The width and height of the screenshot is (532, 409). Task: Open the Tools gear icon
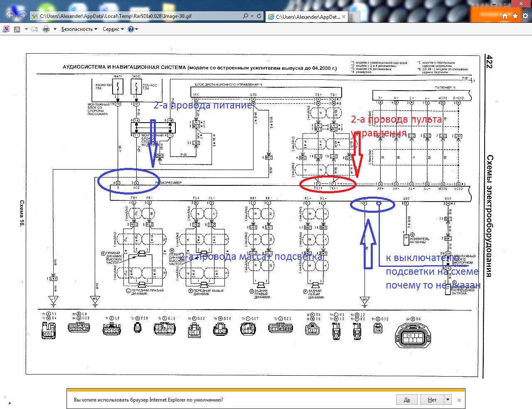click(x=525, y=16)
